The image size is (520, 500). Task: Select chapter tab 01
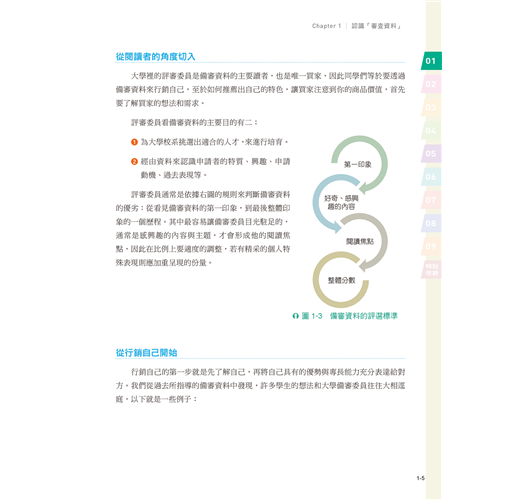(x=431, y=61)
